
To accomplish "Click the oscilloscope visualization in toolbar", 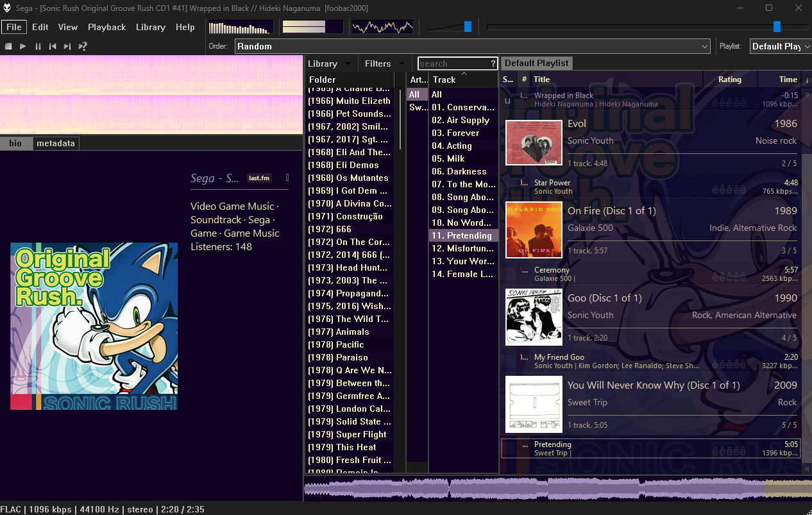I will (x=383, y=27).
